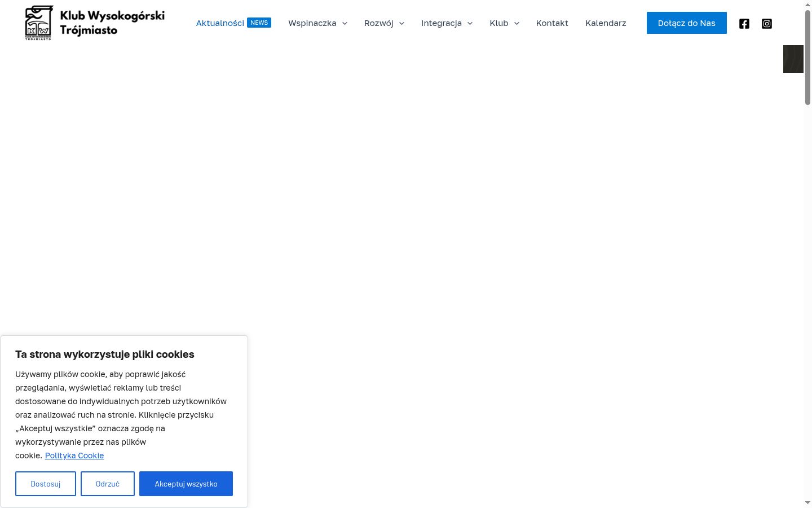Expand the Wspinaczka dropdown chevron
This screenshot has height=508, width=812.
pos(345,23)
